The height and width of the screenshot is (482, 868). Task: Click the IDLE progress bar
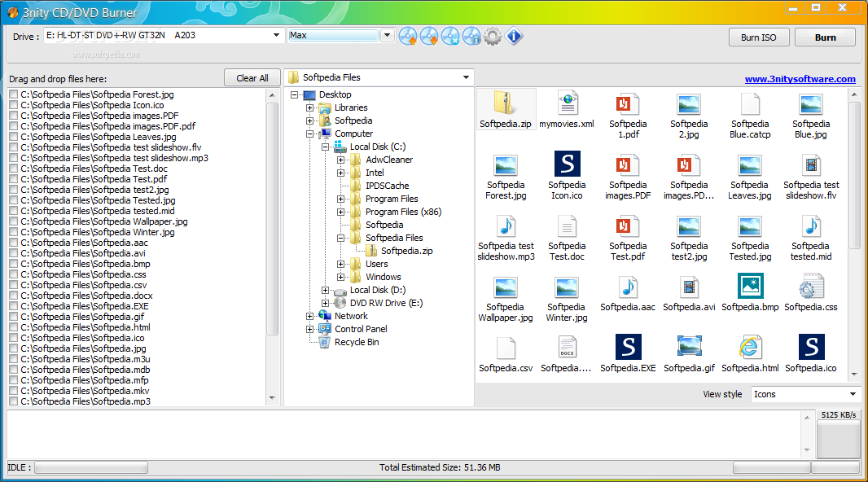coord(91,468)
